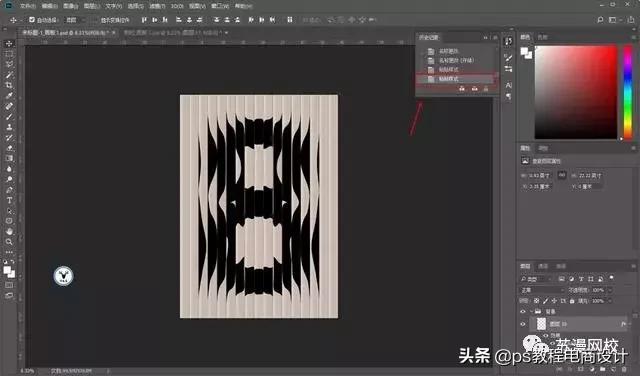Open the 图像(I) menu
The image size is (640, 376).
[71, 6]
